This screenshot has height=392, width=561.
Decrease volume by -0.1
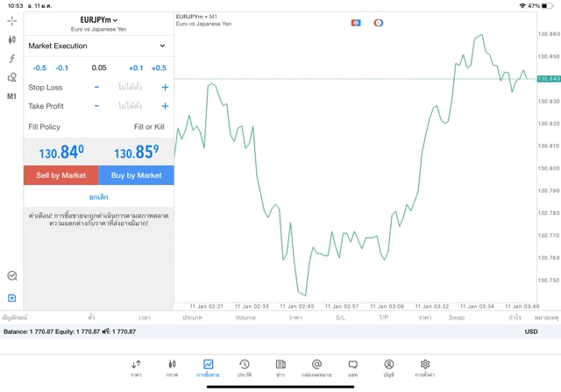pyautogui.click(x=62, y=68)
